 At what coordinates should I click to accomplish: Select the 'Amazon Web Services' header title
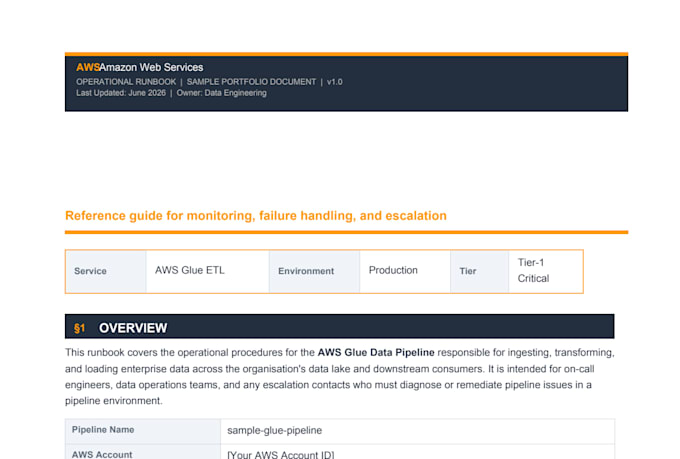click(151, 67)
